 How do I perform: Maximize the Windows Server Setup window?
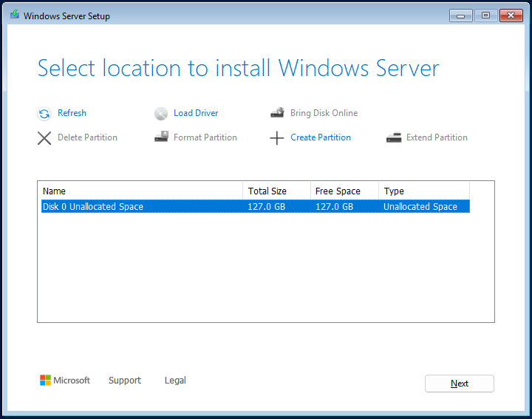(485, 16)
